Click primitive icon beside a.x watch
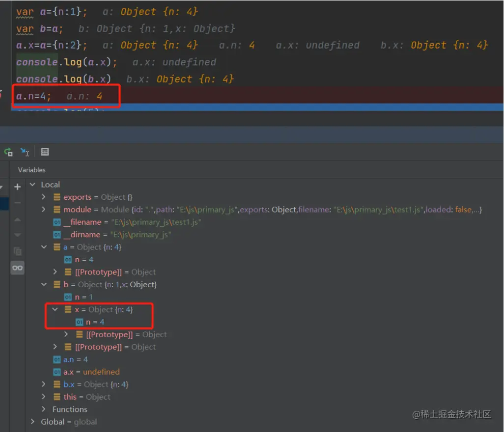 point(57,372)
